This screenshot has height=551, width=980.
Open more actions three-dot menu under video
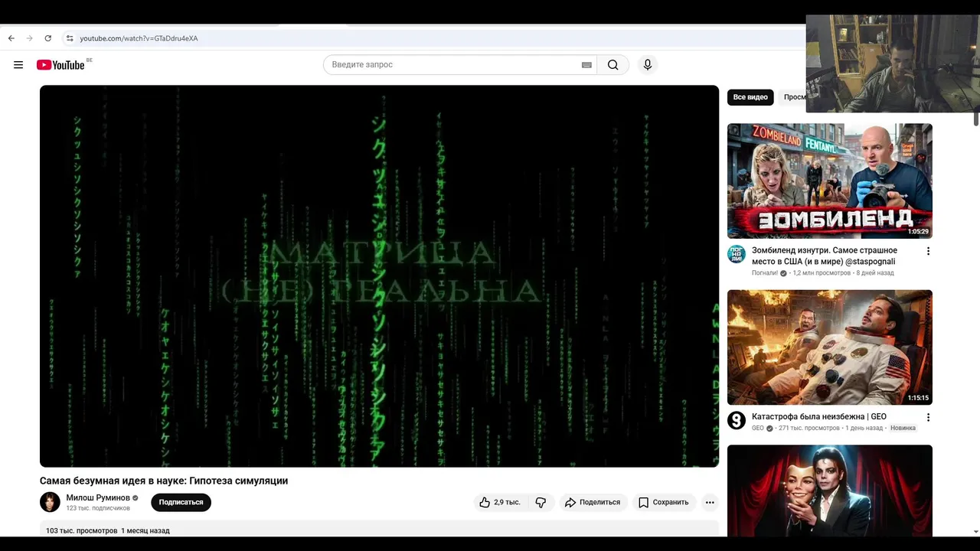point(710,503)
